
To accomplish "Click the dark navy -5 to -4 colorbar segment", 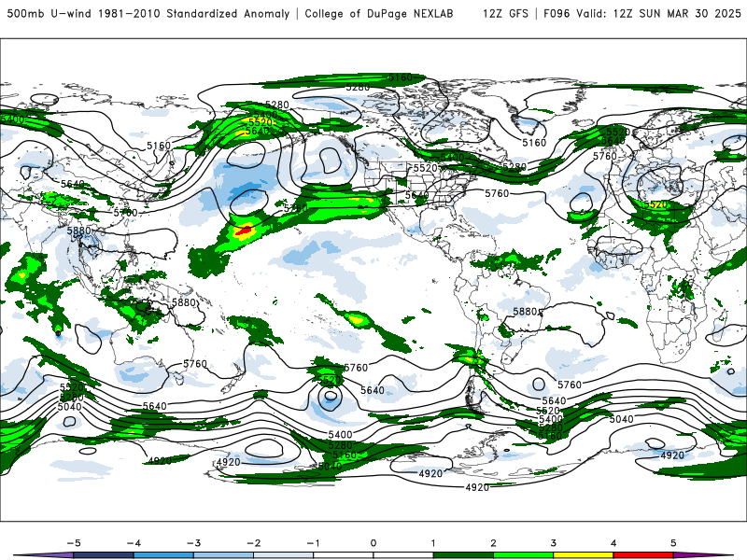I will tap(104, 555).
